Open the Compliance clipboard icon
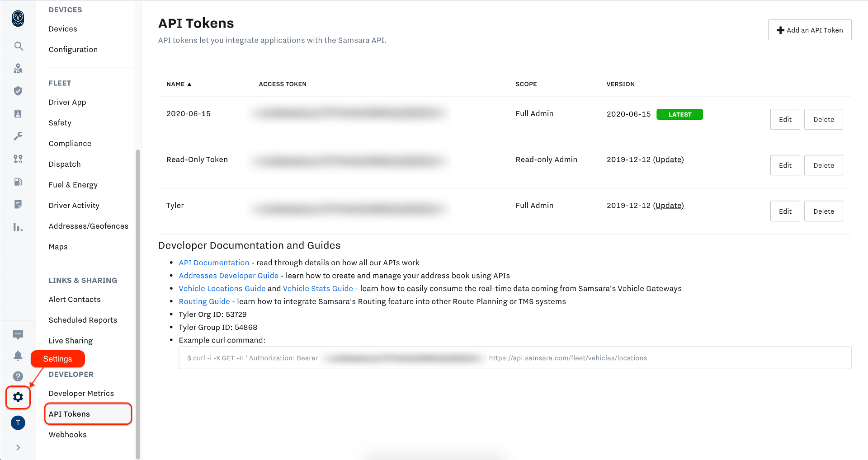The image size is (868, 460). tap(18, 113)
